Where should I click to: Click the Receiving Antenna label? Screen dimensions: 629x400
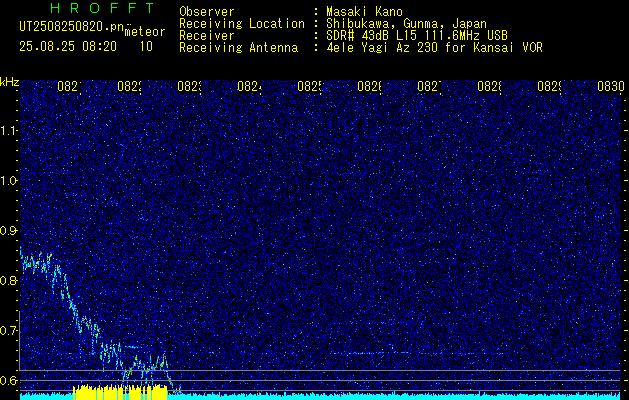coord(239,48)
